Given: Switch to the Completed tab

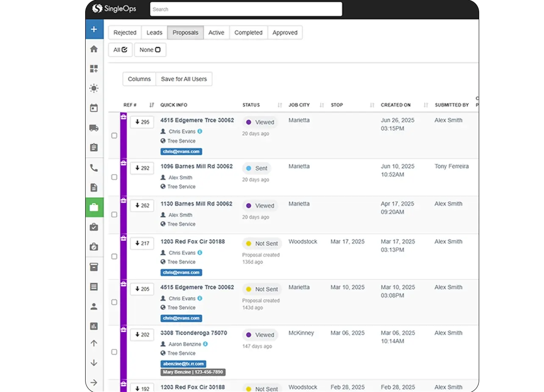Looking at the screenshot, I should tap(248, 33).
